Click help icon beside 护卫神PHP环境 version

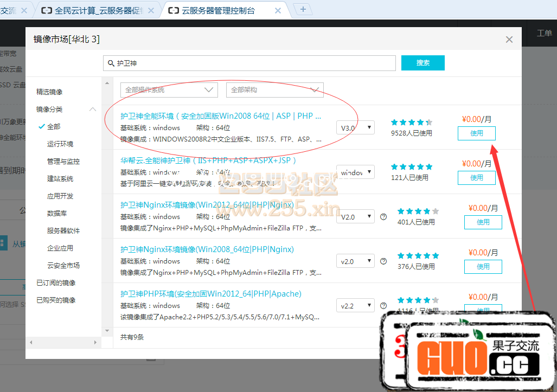(x=383, y=306)
